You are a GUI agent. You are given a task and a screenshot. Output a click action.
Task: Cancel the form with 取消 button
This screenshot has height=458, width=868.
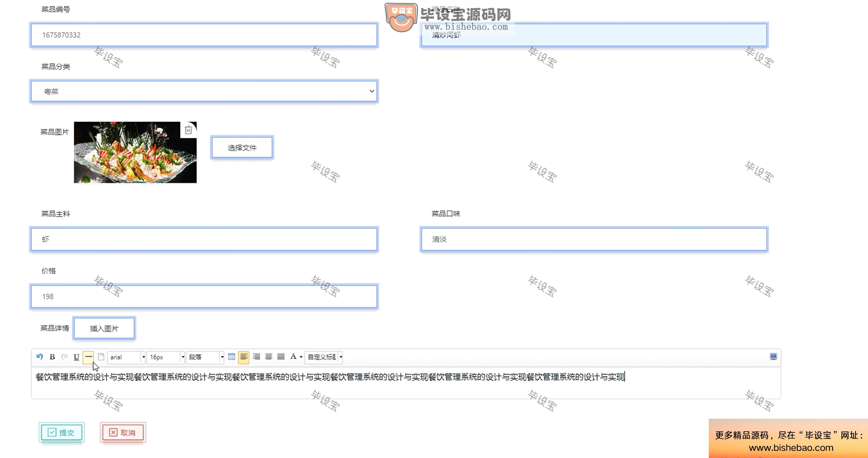[x=123, y=432]
